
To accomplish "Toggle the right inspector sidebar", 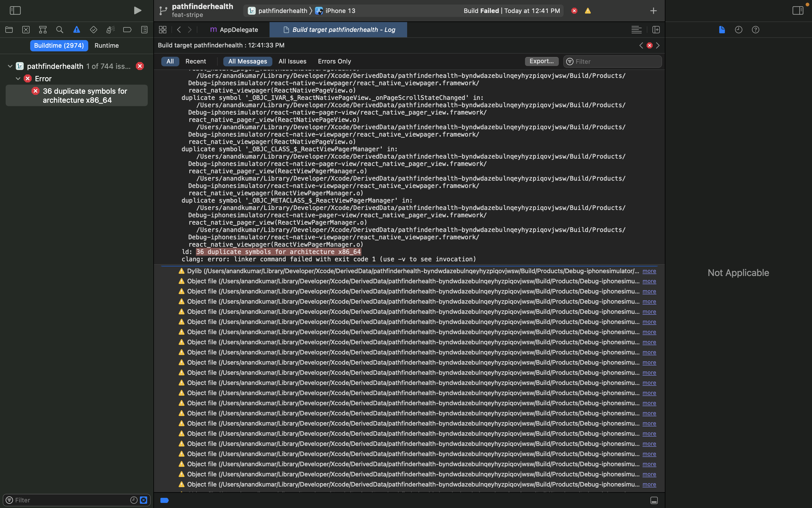I will pyautogui.click(x=798, y=10).
